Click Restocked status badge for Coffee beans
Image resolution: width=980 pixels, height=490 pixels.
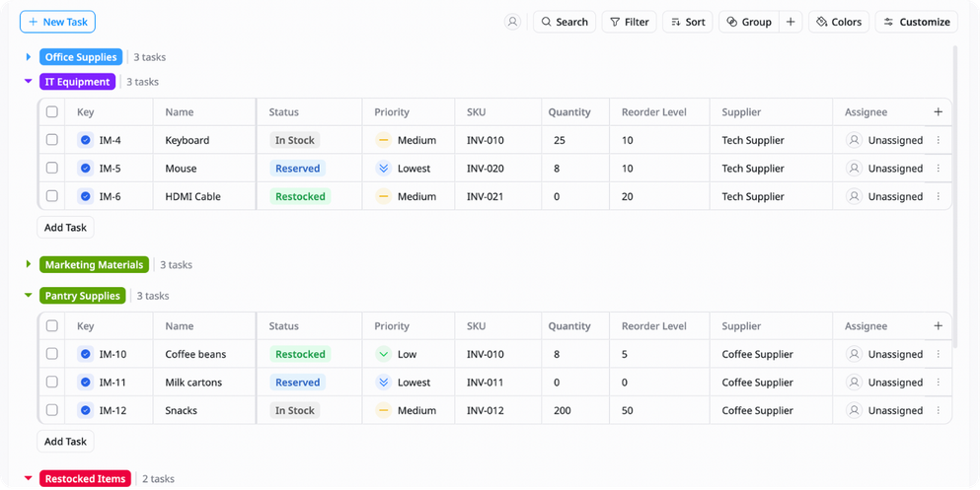tap(300, 354)
